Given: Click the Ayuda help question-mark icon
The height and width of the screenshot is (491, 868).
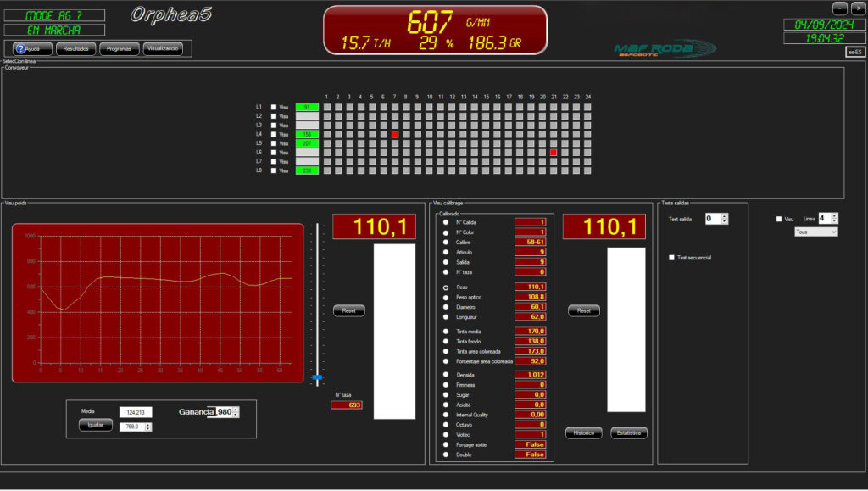Looking at the screenshot, I should 21,49.
